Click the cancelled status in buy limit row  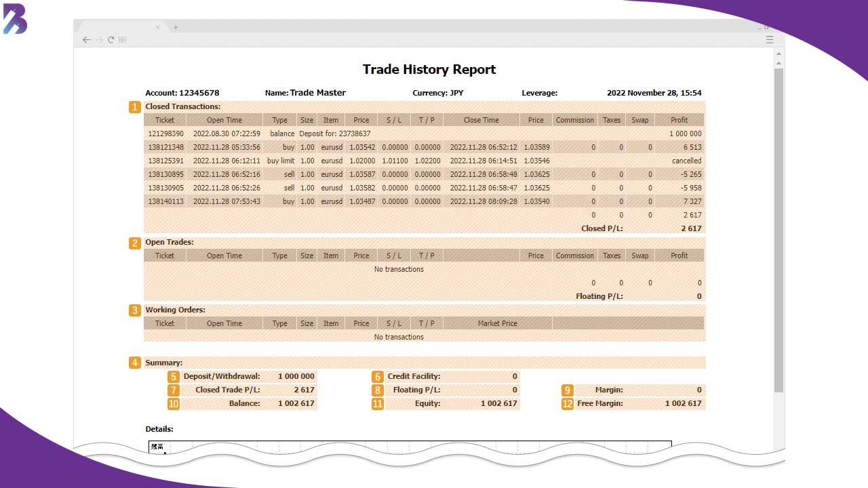pos(687,161)
